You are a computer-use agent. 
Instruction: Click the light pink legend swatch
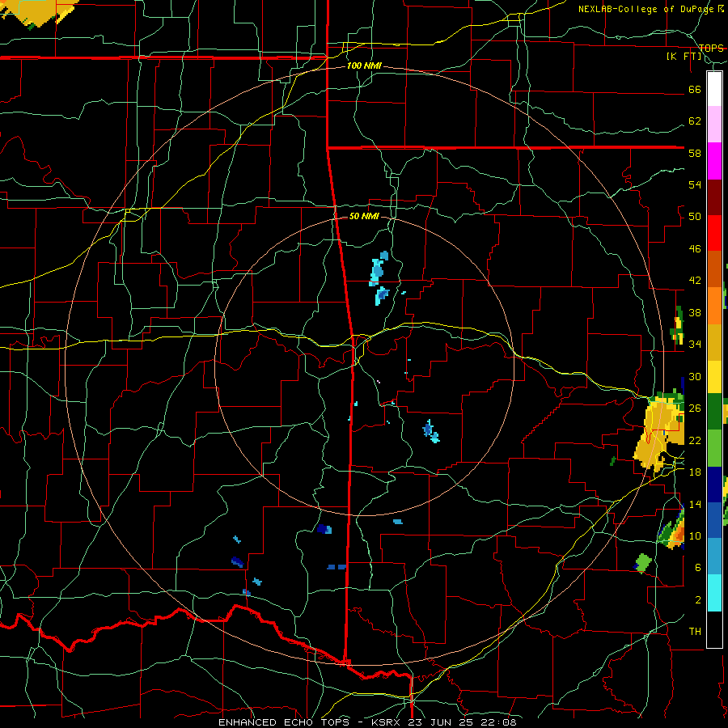click(714, 125)
